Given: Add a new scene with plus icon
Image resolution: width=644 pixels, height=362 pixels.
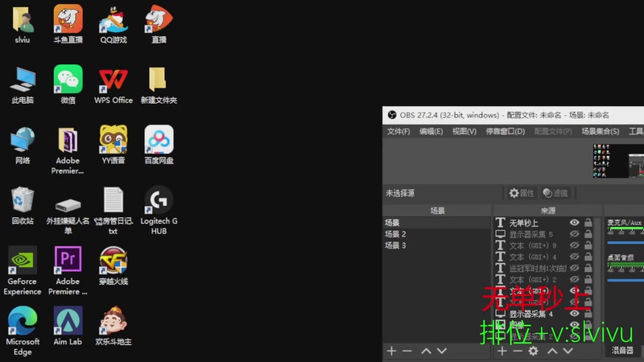Looking at the screenshot, I should 391,351.
